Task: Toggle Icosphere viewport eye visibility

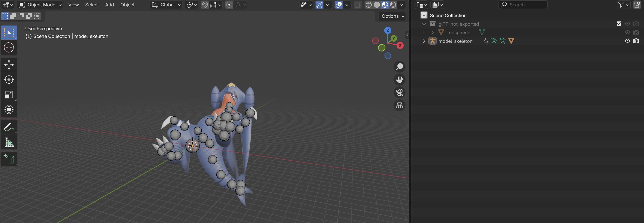Action: [627, 32]
